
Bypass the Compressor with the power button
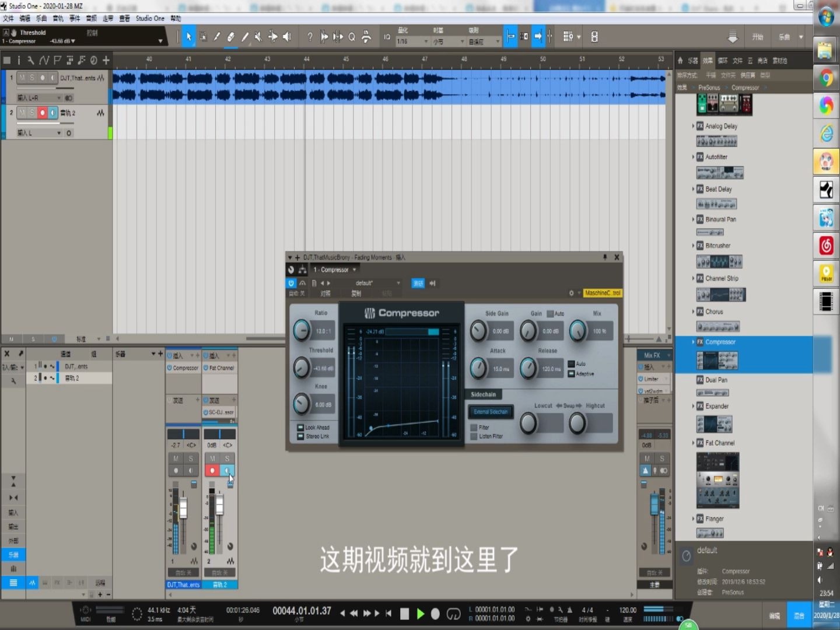[x=291, y=283]
